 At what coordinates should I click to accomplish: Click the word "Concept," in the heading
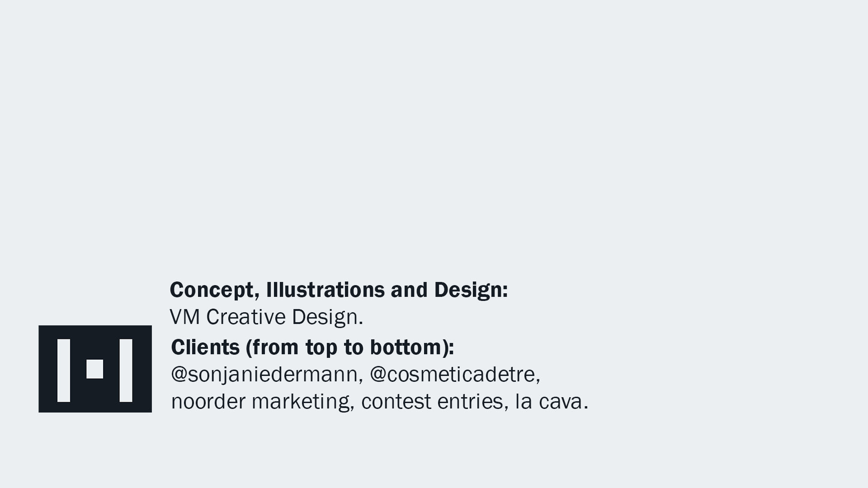click(x=214, y=290)
